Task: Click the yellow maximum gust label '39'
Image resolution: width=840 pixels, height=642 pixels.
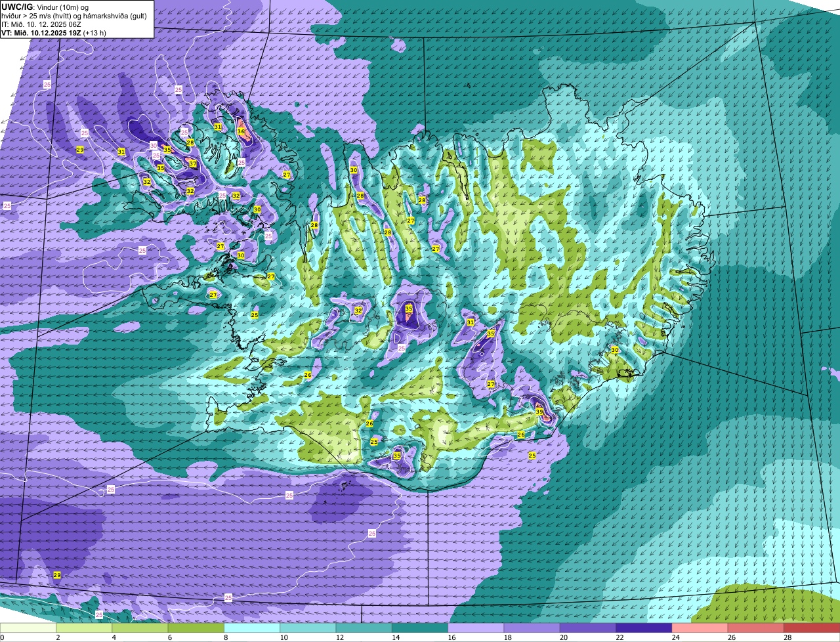Action: (x=539, y=412)
